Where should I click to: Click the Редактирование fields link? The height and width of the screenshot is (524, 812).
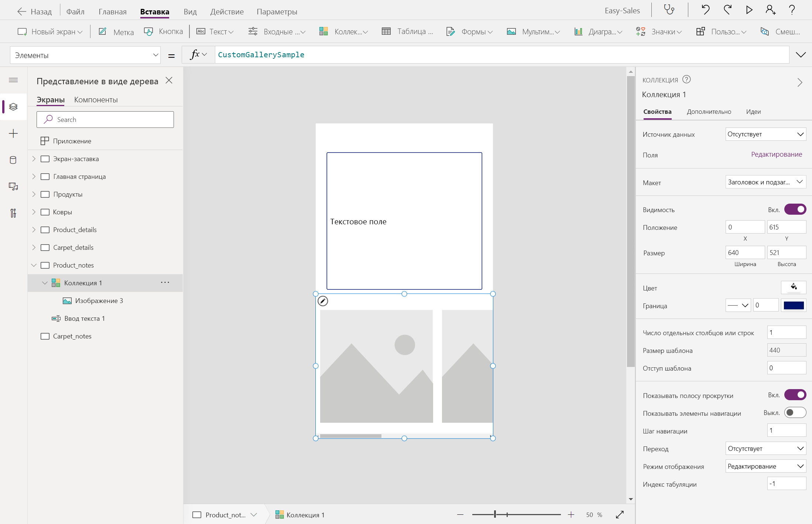[x=776, y=154]
